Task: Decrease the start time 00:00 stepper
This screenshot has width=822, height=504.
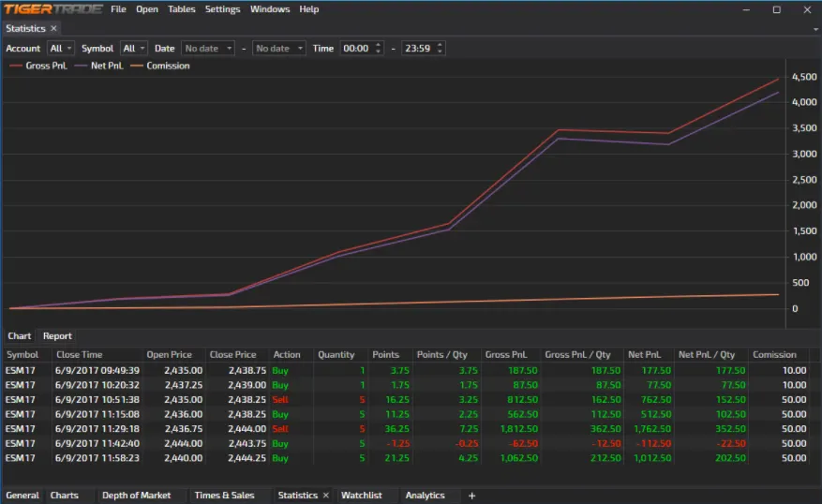Action: tap(378, 52)
